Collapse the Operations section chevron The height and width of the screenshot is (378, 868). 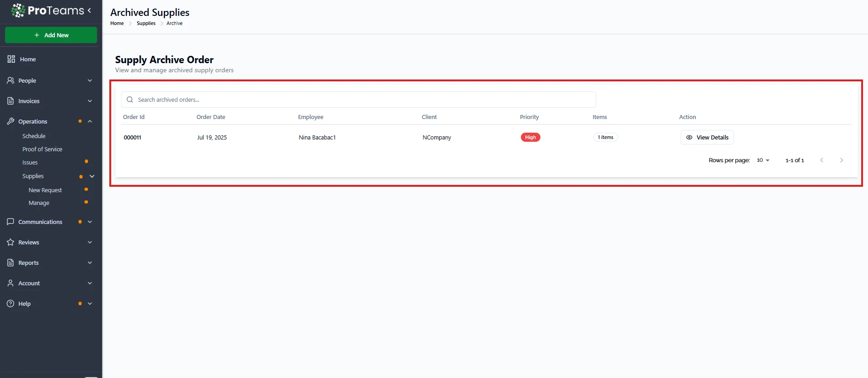tap(90, 121)
